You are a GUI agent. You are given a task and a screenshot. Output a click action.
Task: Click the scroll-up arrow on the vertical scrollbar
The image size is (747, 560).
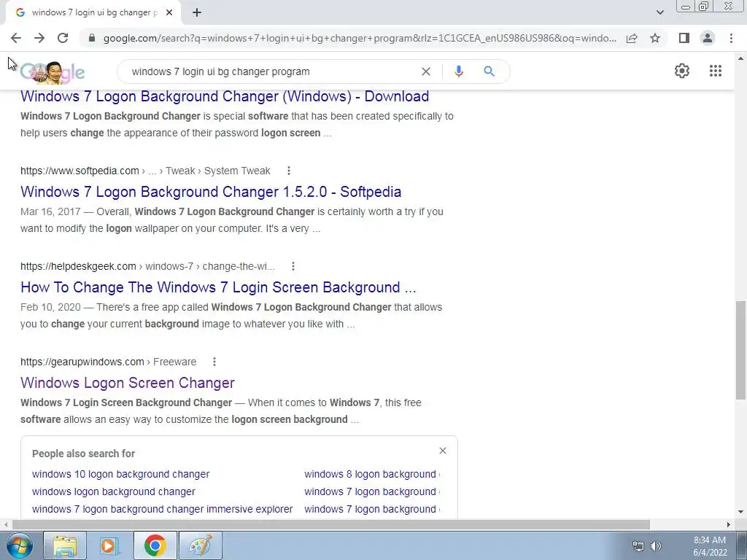741,58
